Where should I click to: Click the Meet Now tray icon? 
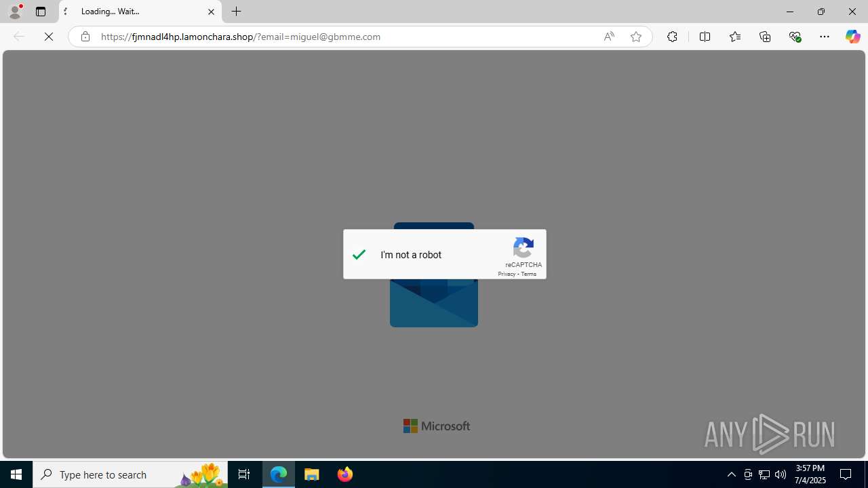pos(748,474)
